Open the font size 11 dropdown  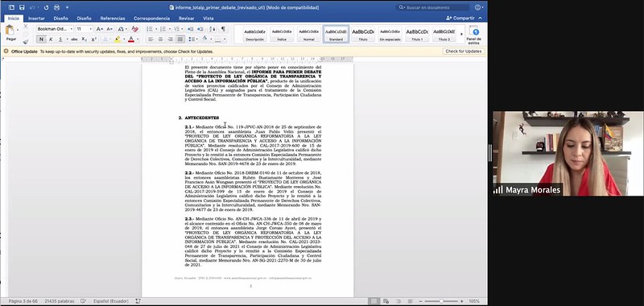point(85,29)
